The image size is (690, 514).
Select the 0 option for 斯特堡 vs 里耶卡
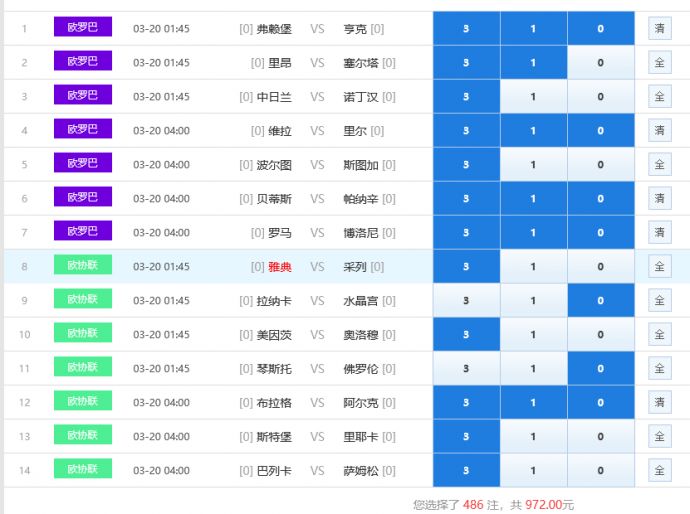click(600, 437)
